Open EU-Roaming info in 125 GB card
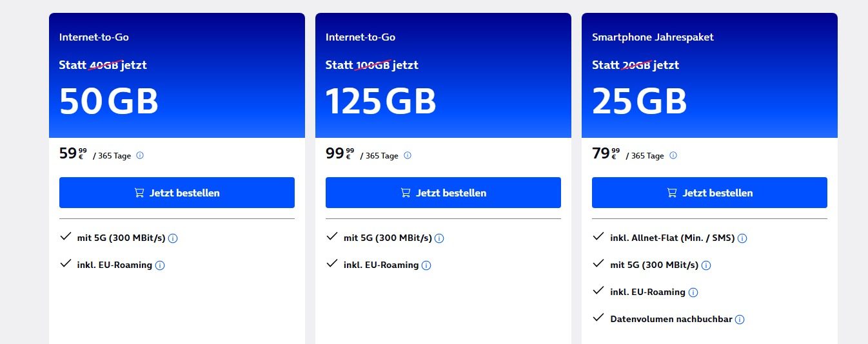This screenshot has width=868, height=344. [x=426, y=265]
